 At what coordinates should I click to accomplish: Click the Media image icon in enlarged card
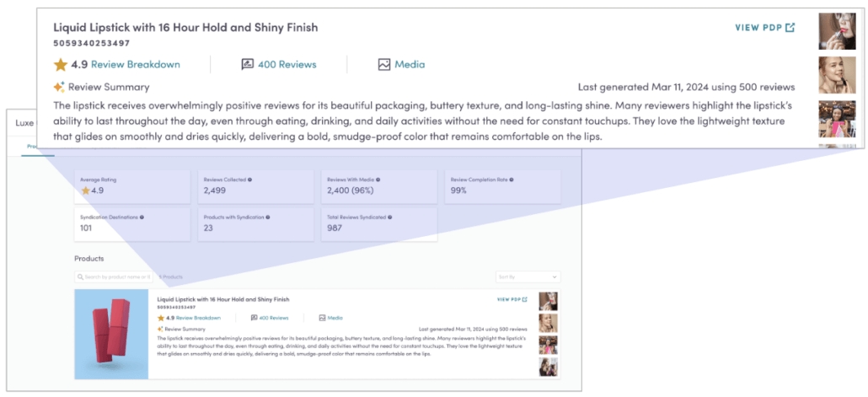(x=384, y=64)
